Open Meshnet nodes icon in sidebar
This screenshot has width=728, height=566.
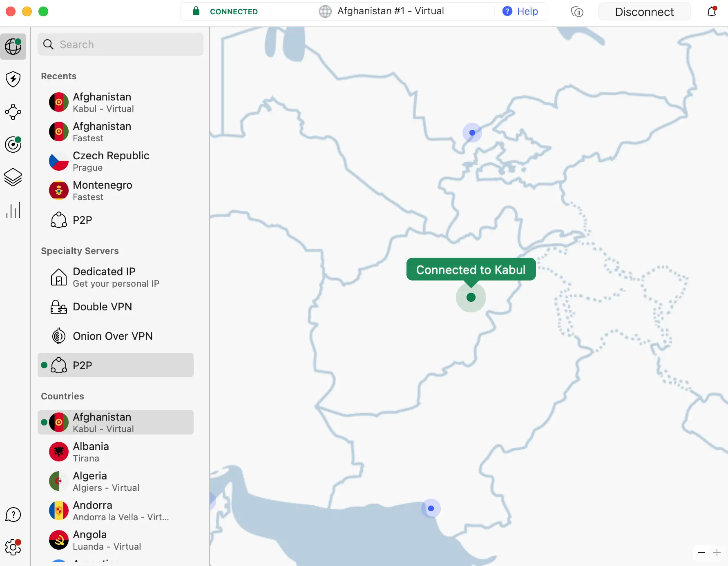pyautogui.click(x=13, y=112)
